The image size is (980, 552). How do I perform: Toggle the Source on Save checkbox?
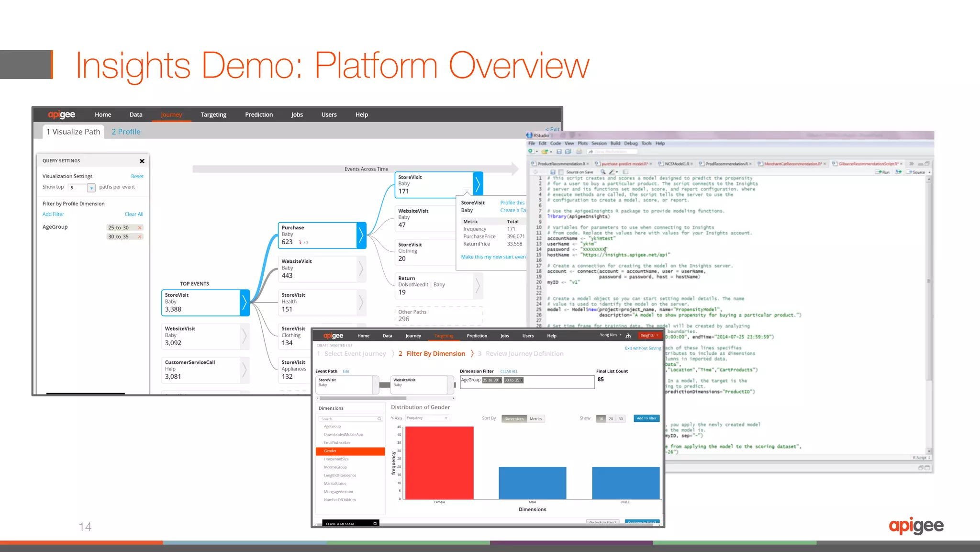click(x=561, y=172)
